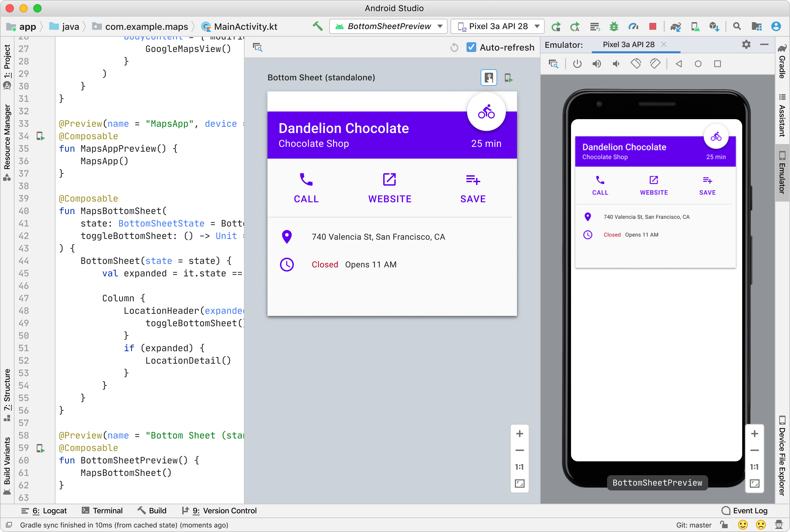
Task: Click the run preview gutter icon on line 59
Action: point(41,448)
